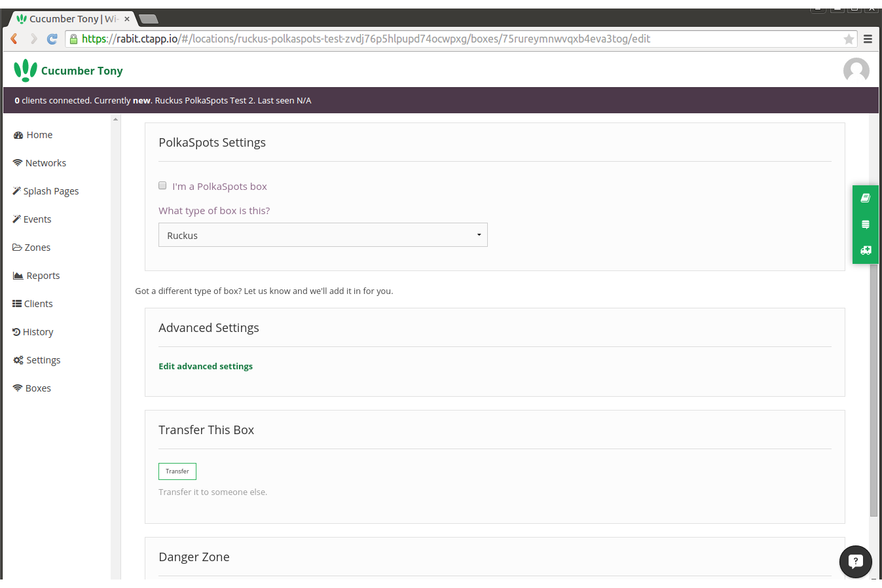
Task: Open Clients from the sidebar
Action: [x=39, y=304]
